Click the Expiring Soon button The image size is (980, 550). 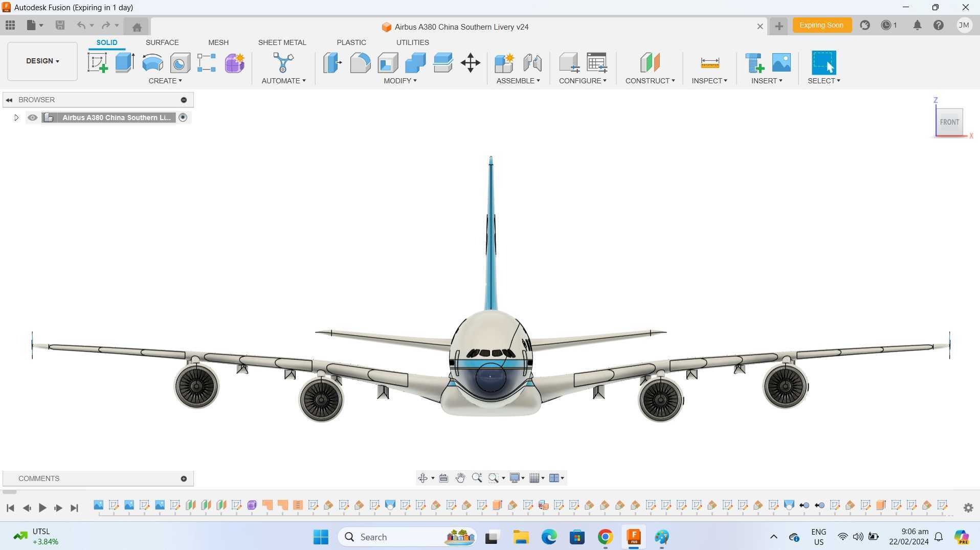click(821, 25)
